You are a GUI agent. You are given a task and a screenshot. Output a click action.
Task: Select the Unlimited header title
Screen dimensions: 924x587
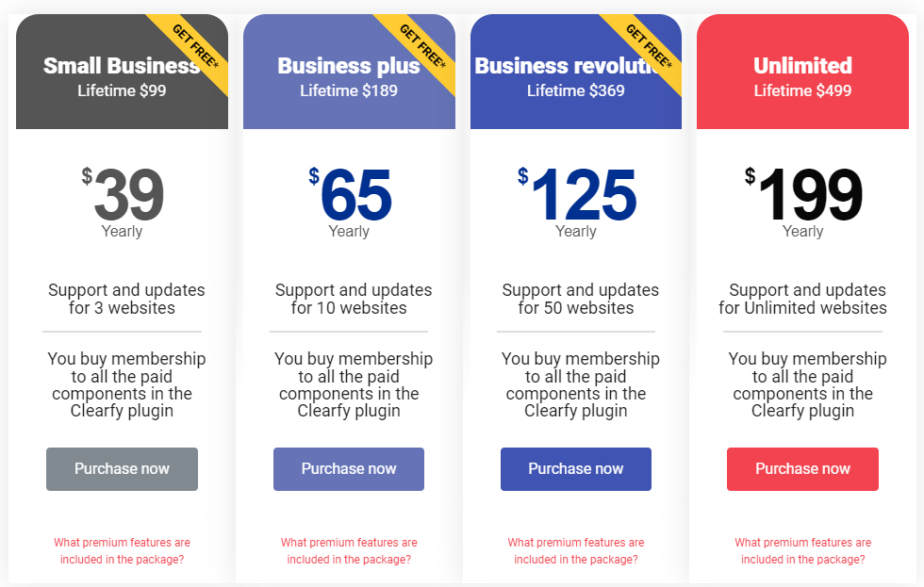tap(802, 65)
